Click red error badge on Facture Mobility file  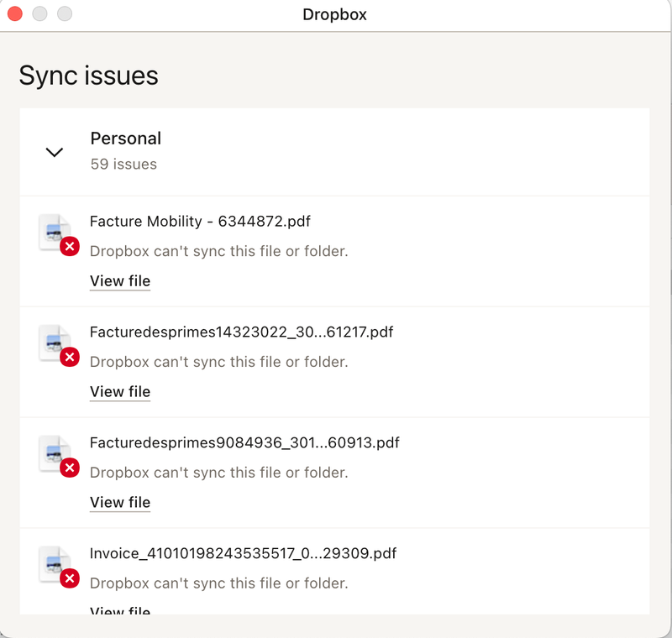point(70,247)
